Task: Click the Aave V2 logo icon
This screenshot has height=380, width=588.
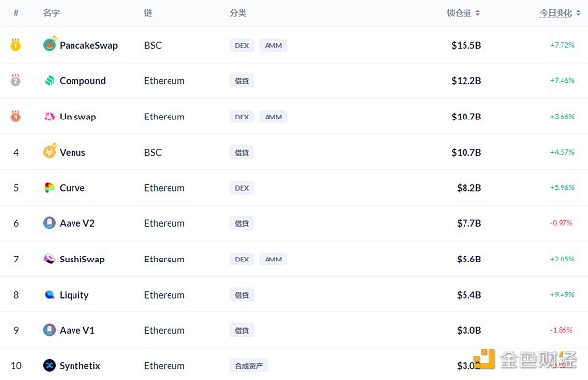Action: [x=50, y=223]
